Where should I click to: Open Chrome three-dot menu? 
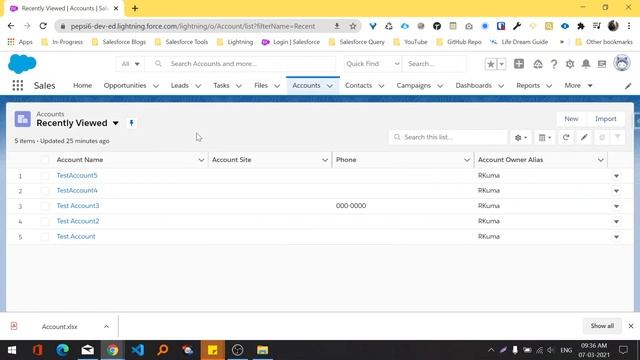point(629,26)
